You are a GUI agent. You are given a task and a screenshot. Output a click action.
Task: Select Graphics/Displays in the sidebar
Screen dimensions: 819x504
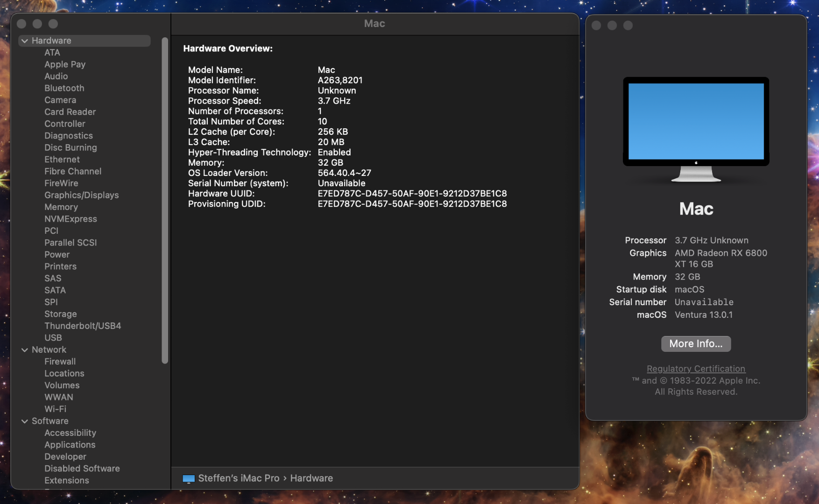click(x=82, y=196)
